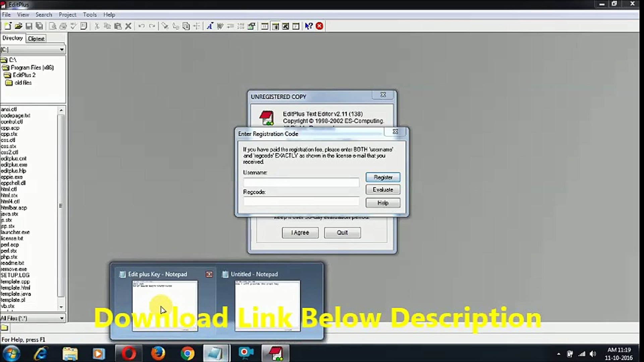Open Google Chrome from taskbar
The width and height of the screenshot is (644, 362).
(x=187, y=354)
